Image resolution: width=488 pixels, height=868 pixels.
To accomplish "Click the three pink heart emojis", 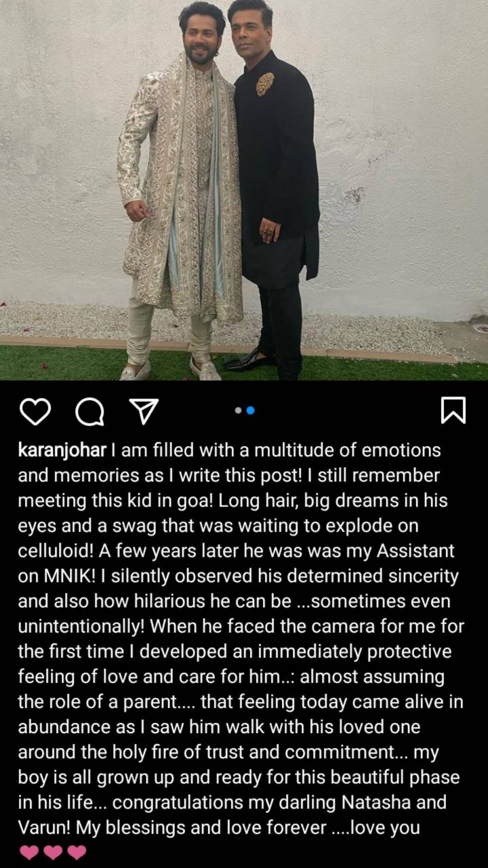I will click(x=53, y=852).
